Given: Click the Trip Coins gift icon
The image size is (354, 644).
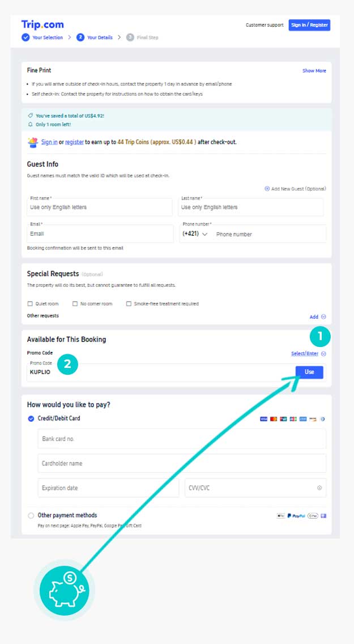Looking at the screenshot, I should click(x=33, y=142).
